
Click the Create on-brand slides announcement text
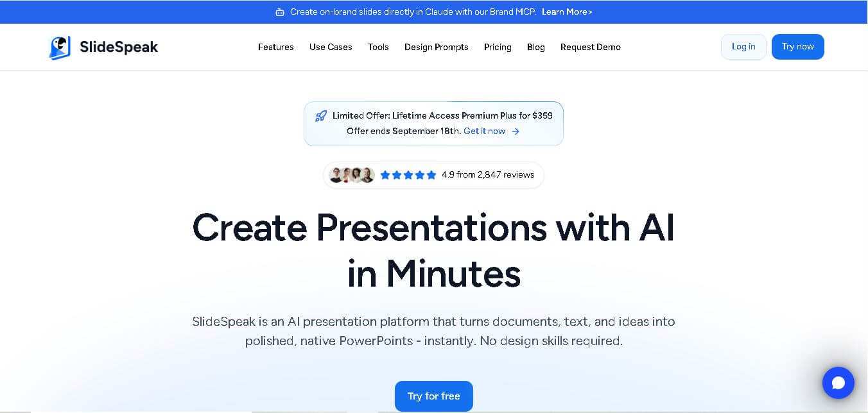pyautogui.click(x=413, y=12)
